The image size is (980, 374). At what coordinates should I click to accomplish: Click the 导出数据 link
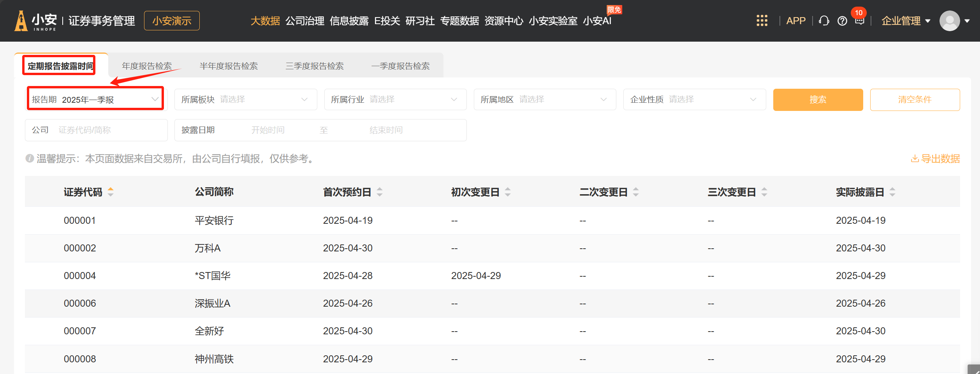(x=935, y=159)
